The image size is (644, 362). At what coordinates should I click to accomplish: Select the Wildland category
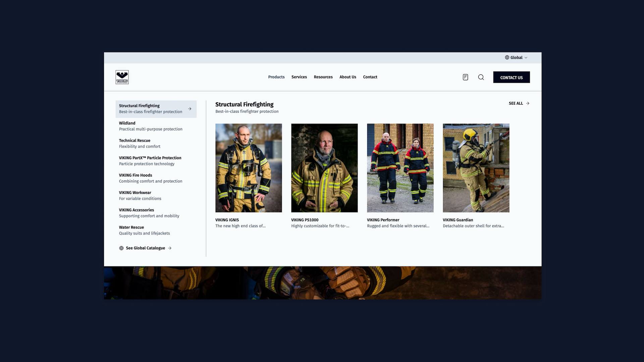click(x=156, y=126)
